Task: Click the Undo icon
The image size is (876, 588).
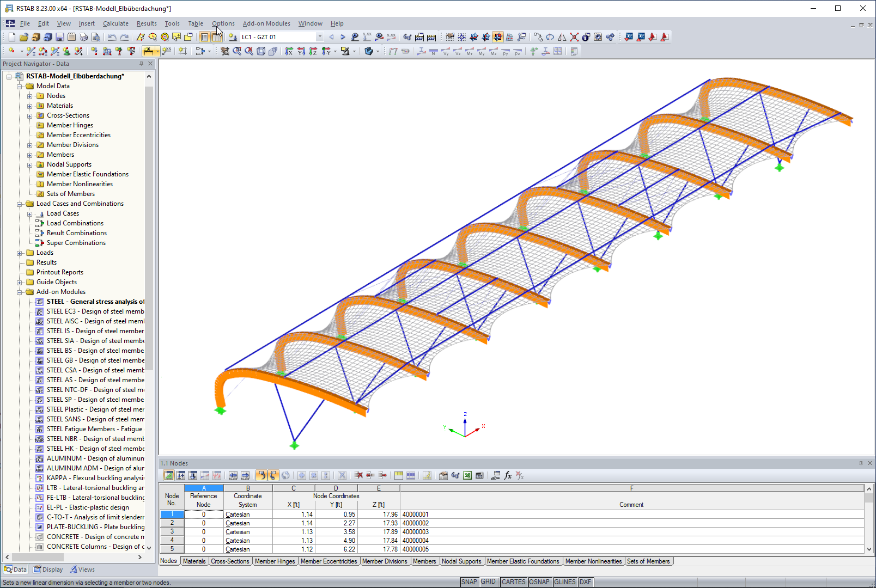Action: (x=113, y=36)
